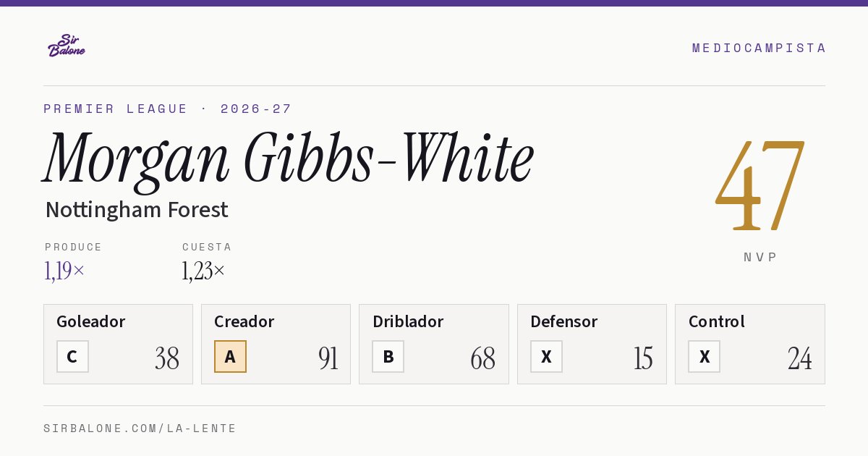Click the Mediocampista position label

coord(759,48)
